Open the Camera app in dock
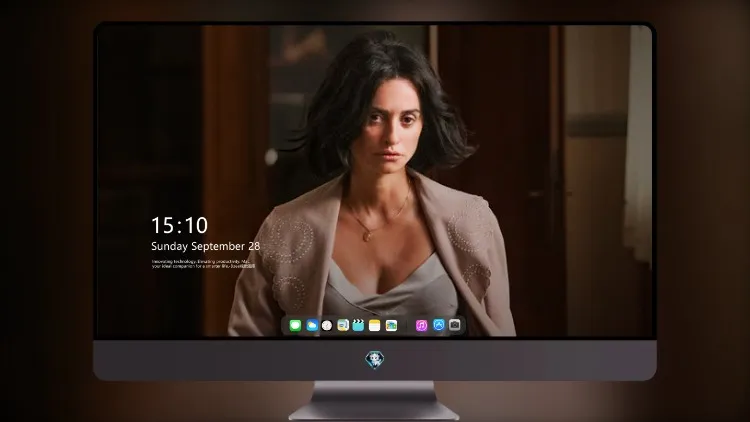Screen dimensions: 750x422 tap(455, 325)
